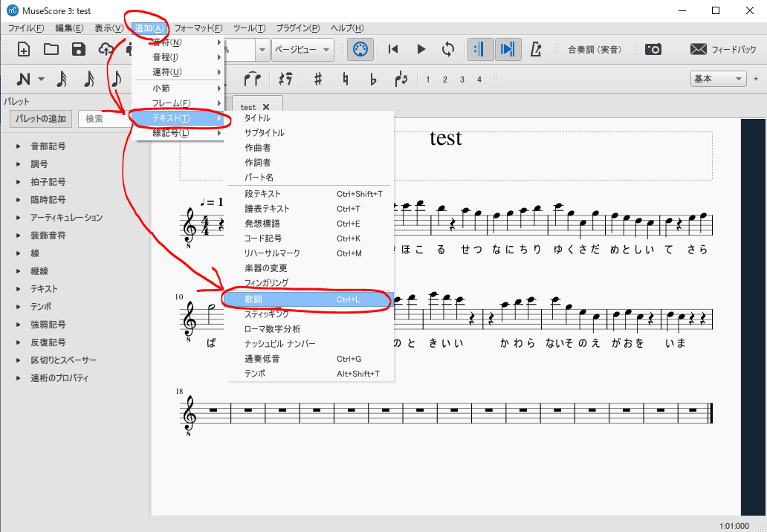767x532 pixels.
Task: Save the score with the floppy disk icon
Action: 78,49
